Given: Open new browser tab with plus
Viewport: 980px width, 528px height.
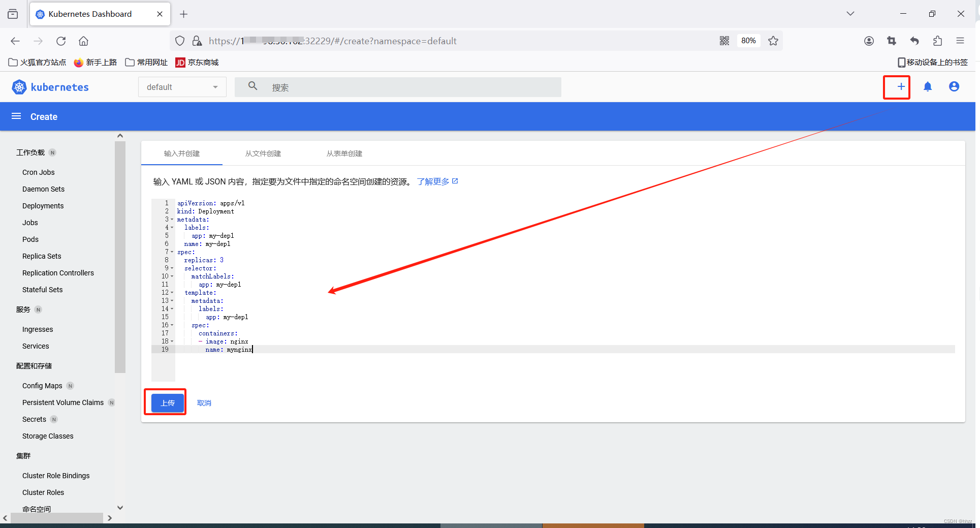Looking at the screenshot, I should pos(184,14).
